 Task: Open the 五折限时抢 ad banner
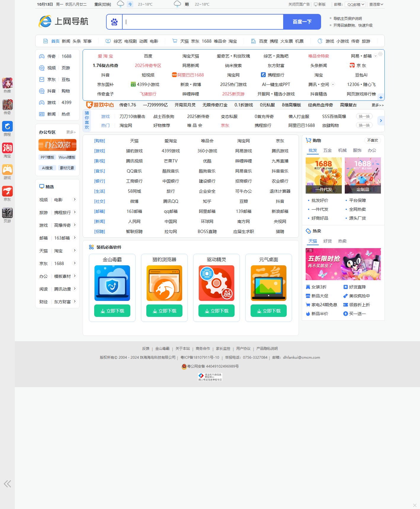point(343,264)
